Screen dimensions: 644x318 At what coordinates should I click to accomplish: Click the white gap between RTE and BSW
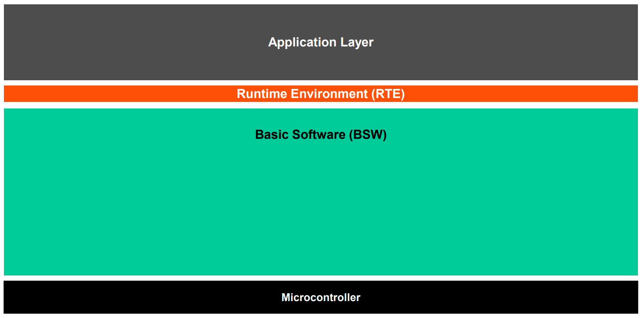(321, 105)
